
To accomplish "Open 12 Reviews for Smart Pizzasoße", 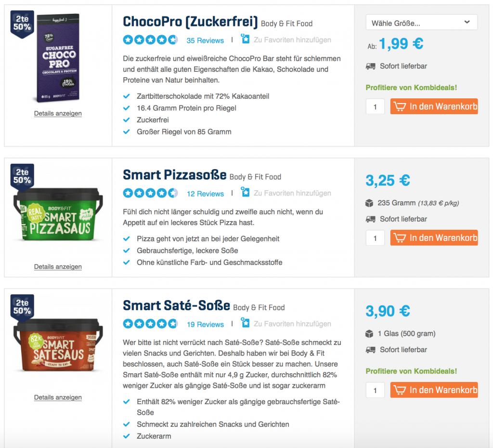I will pyautogui.click(x=205, y=194).
